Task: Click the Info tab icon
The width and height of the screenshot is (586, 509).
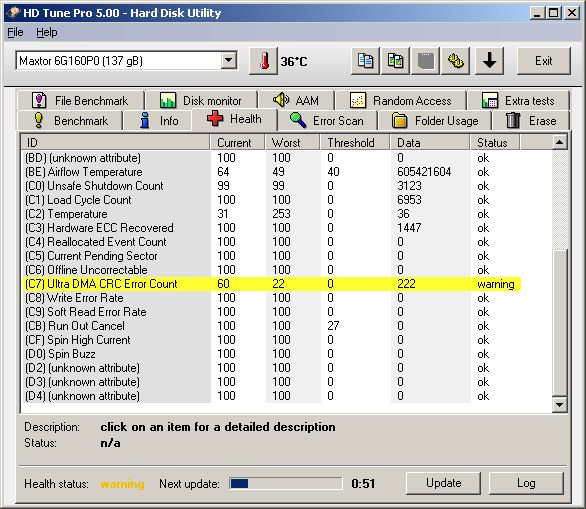Action: pos(145,120)
